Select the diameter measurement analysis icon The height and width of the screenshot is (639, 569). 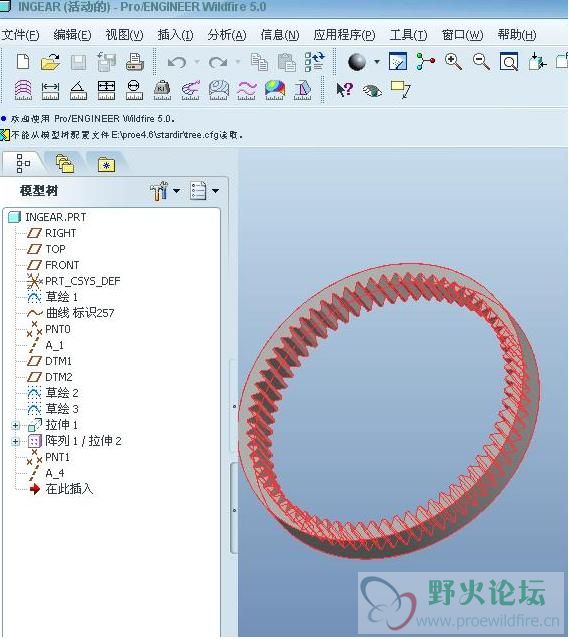coord(134,90)
